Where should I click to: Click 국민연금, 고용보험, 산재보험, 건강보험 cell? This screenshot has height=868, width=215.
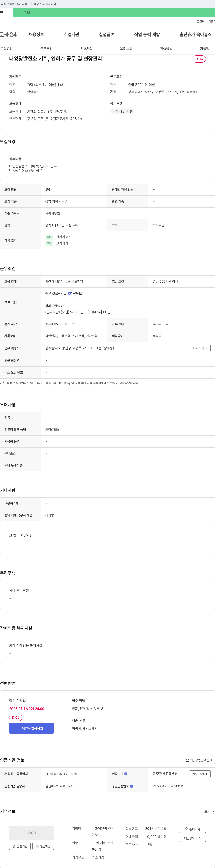(71, 336)
